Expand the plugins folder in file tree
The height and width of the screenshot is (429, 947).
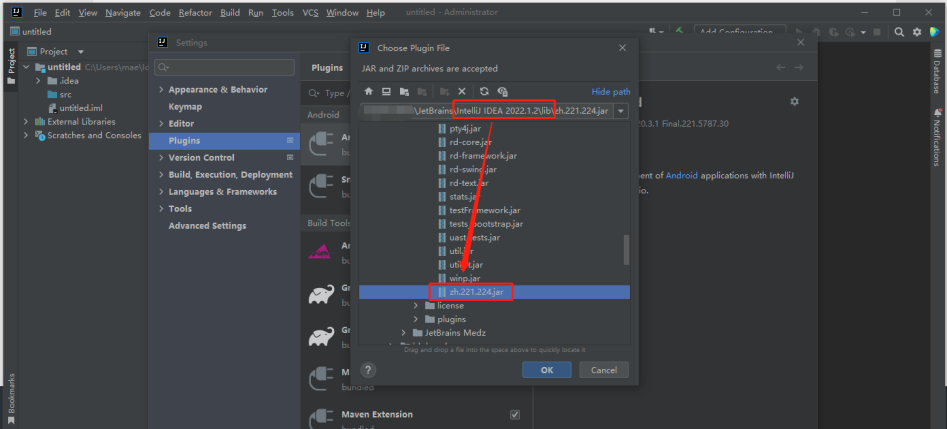click(416, 319)
